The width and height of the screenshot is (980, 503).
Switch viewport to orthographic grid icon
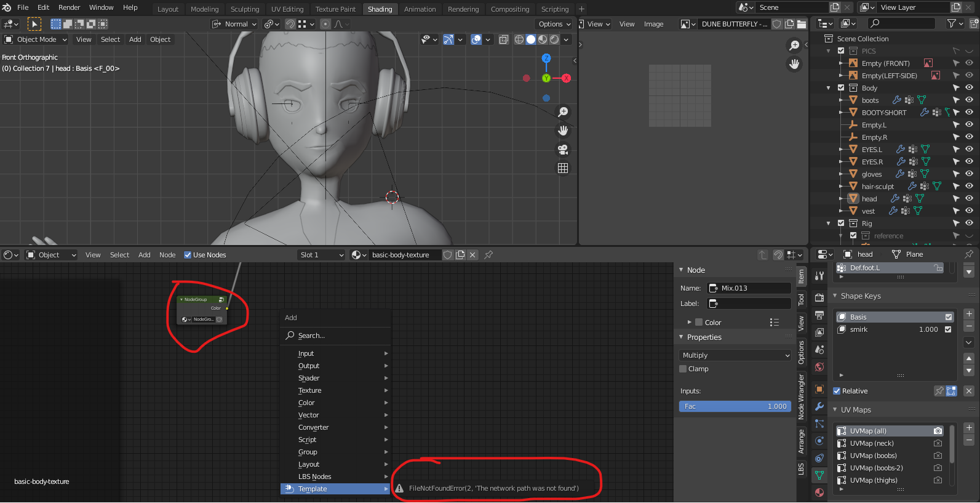click(563, 168)
